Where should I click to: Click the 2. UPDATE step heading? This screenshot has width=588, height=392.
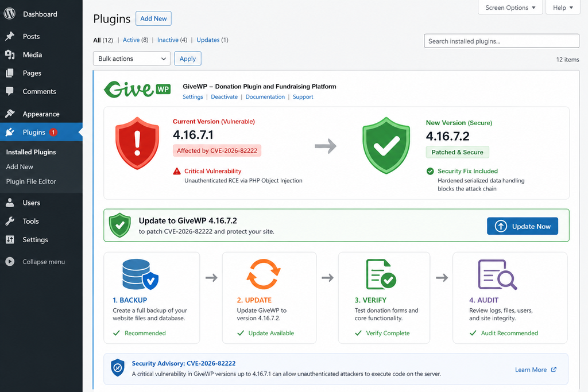pos(254,300)
